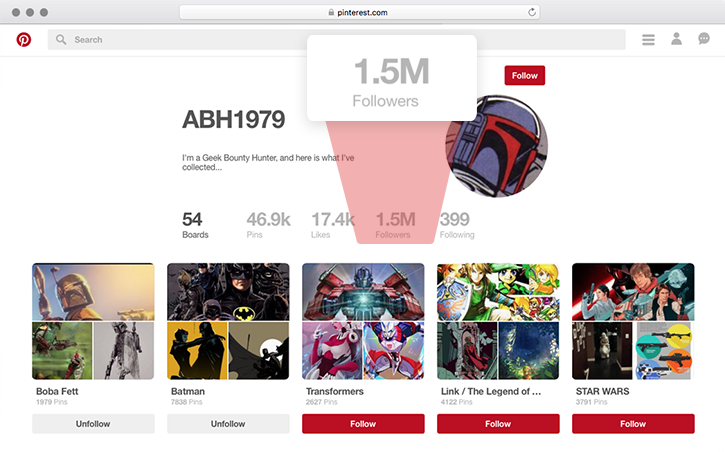Viewport: 725px width, 452px height.
Task: Open the Catwoman silhouette thumbnail in Batman board
Action: point(197,351)
